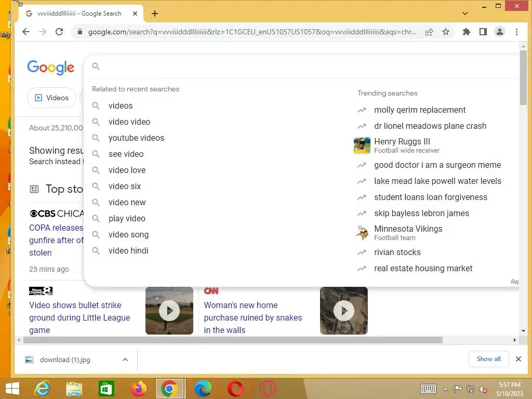532x399 pixels.
Task: Choose the 'video love' suggestion
Action: 127,170
